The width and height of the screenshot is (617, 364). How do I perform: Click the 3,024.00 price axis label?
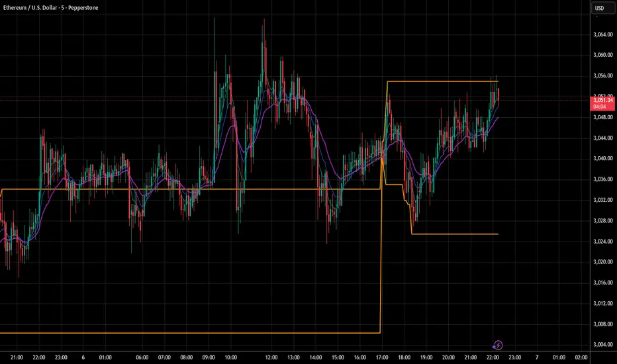tap(603, 242)
